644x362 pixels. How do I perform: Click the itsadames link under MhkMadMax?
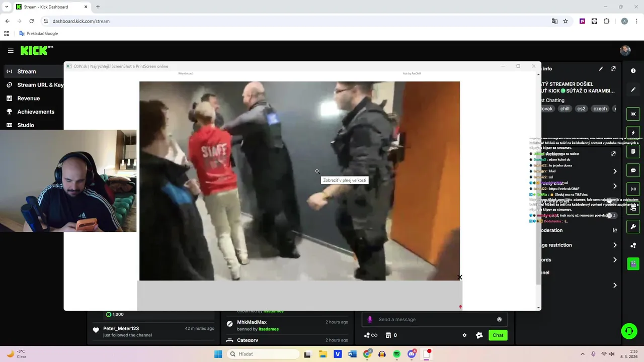pos(268,329)
